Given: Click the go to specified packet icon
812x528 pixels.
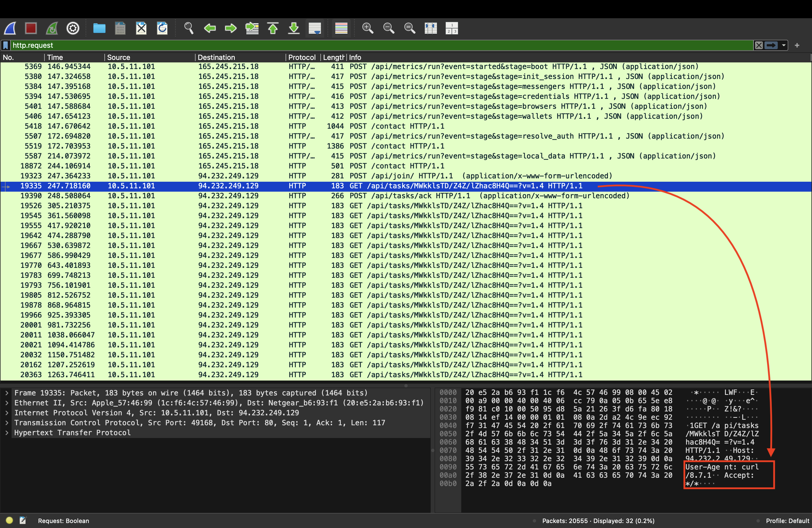Looking at the screenshot, I should point(252,28).
